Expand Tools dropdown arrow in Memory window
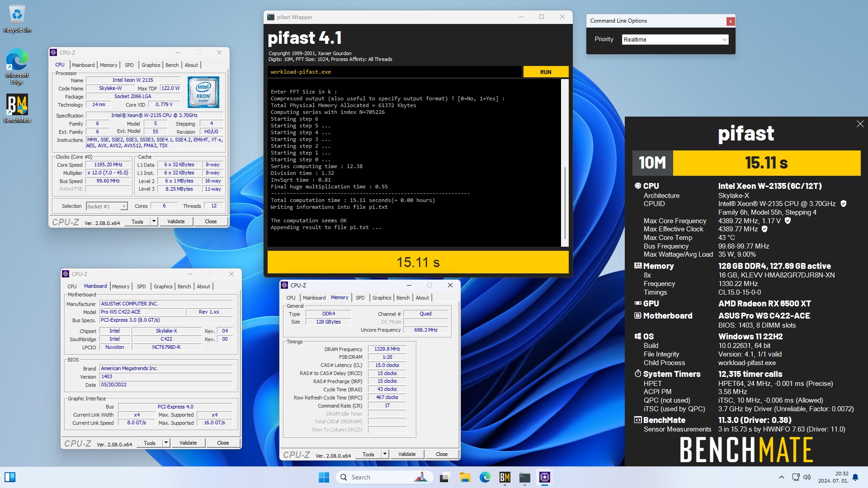 coord(385,454)
